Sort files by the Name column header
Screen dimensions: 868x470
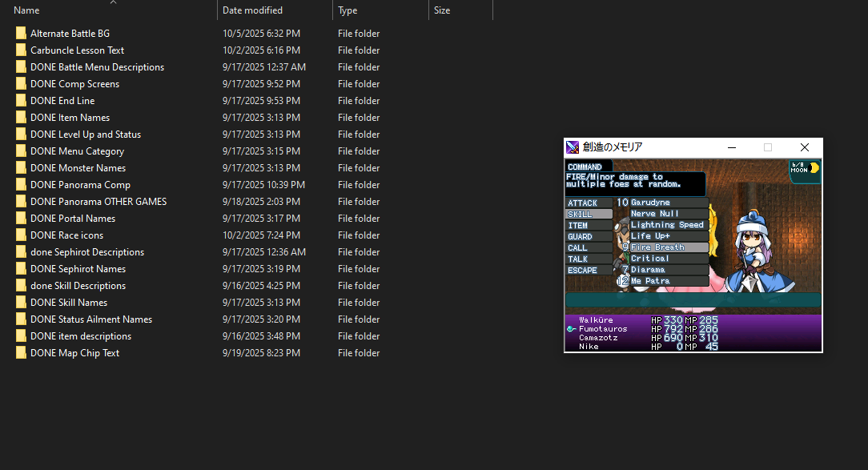pyautogui.click(x=26, y=10)
